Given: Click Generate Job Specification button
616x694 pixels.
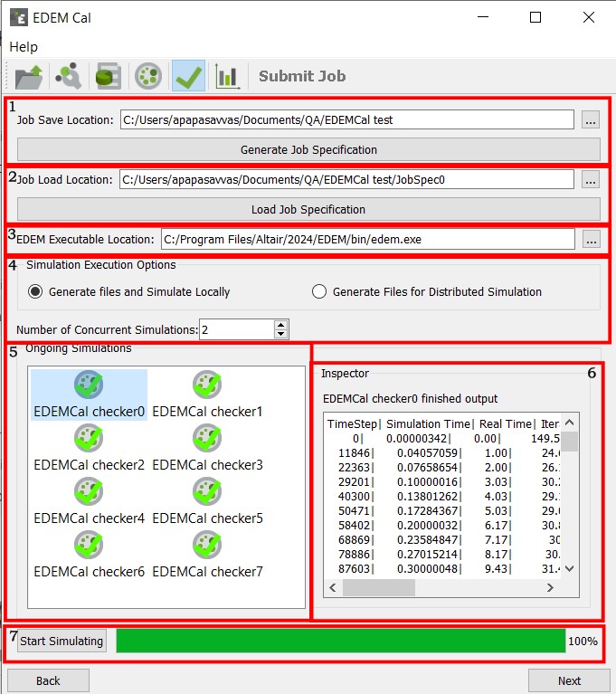Looking at the screenshot, I should [308, 149].
